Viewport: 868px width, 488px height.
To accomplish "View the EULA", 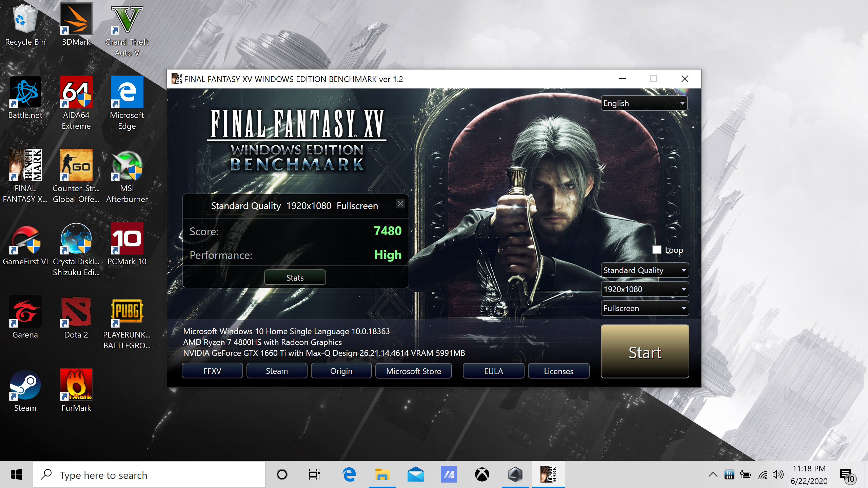I will (x=493, y=371).
